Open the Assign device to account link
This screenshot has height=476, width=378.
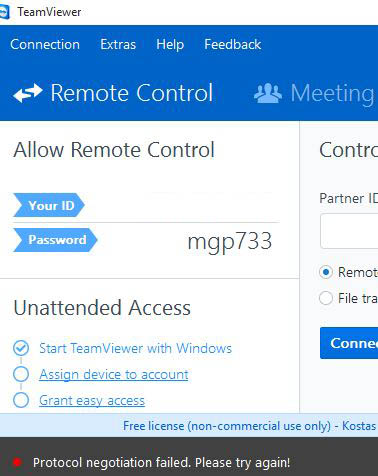(114, 374)
